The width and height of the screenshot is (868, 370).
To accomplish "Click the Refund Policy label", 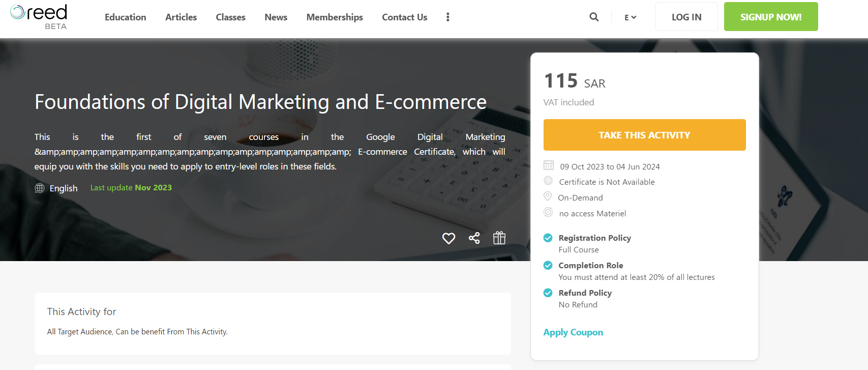I will pyautogui.click(x=585, y=293).
